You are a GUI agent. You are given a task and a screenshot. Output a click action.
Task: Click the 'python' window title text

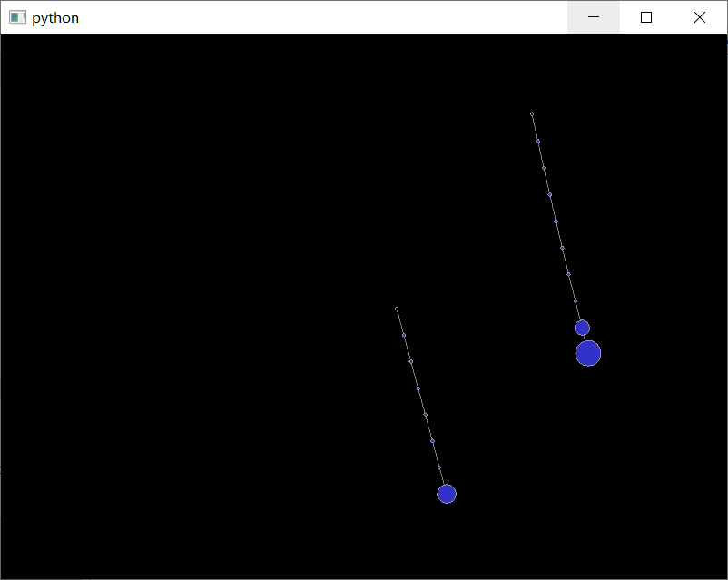click(x=55, y=17)
